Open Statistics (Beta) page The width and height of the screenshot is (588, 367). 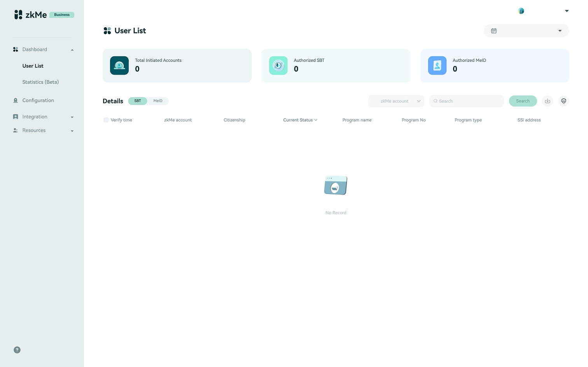(x=40, y=82)
